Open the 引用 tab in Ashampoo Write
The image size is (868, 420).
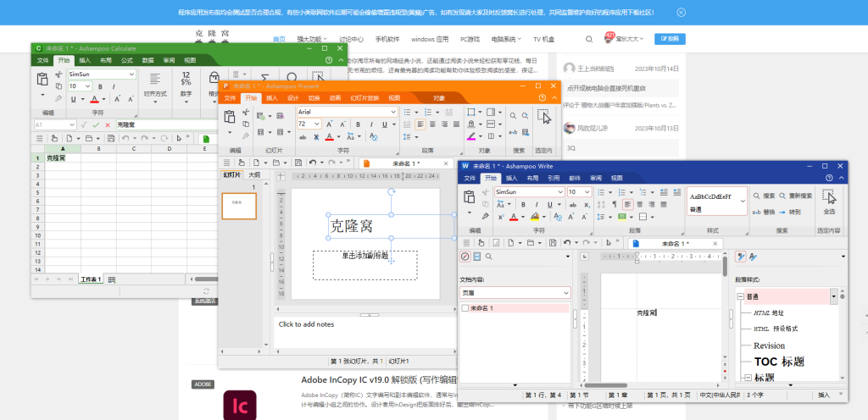click(554, 178)
